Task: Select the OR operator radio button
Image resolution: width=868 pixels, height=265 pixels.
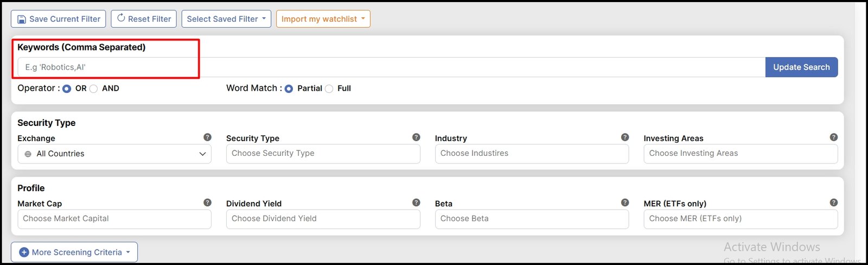Action: click(67, 89)
